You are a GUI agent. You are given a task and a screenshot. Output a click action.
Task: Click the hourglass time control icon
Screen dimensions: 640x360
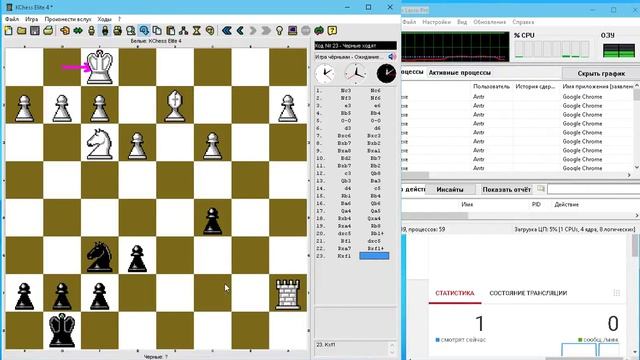[x=197, y=31]
